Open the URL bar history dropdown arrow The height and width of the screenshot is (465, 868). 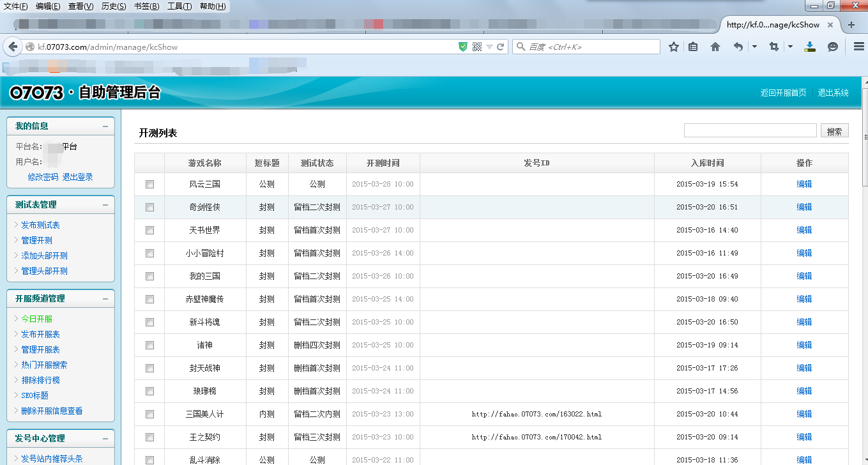pyautogui.click(x=489, y=47)
